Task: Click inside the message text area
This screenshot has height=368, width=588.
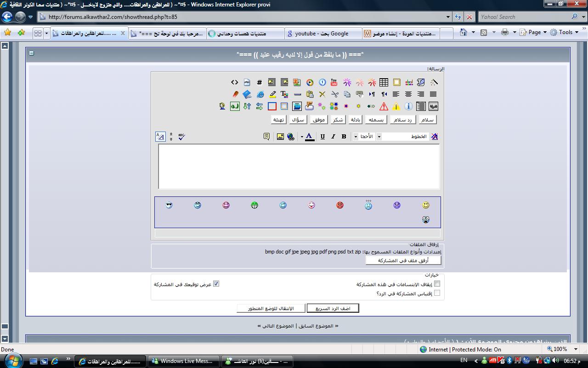Action: [x=299, y=166]
